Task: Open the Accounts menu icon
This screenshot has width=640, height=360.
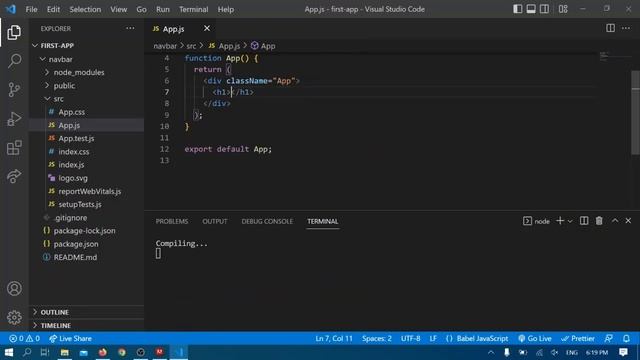Action: point(14,289)
